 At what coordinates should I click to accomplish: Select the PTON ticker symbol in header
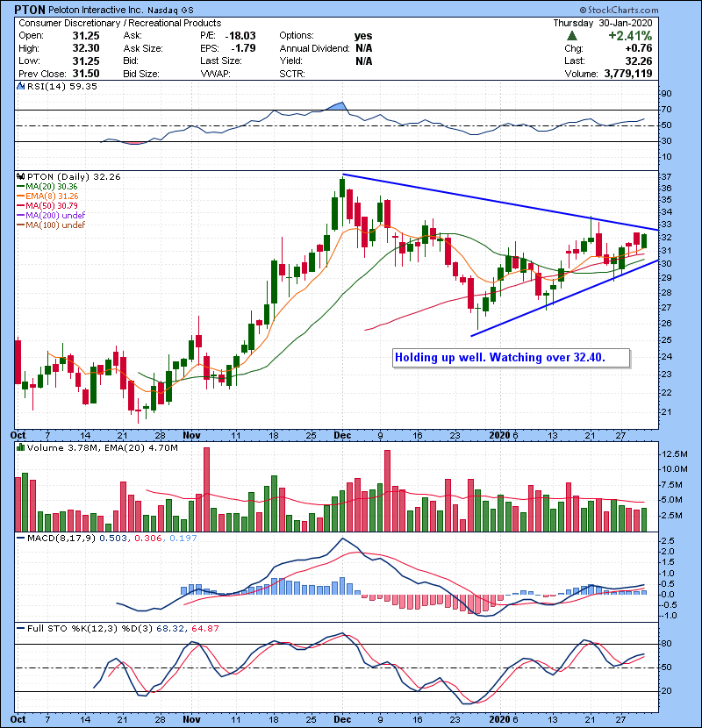(30, 10)
